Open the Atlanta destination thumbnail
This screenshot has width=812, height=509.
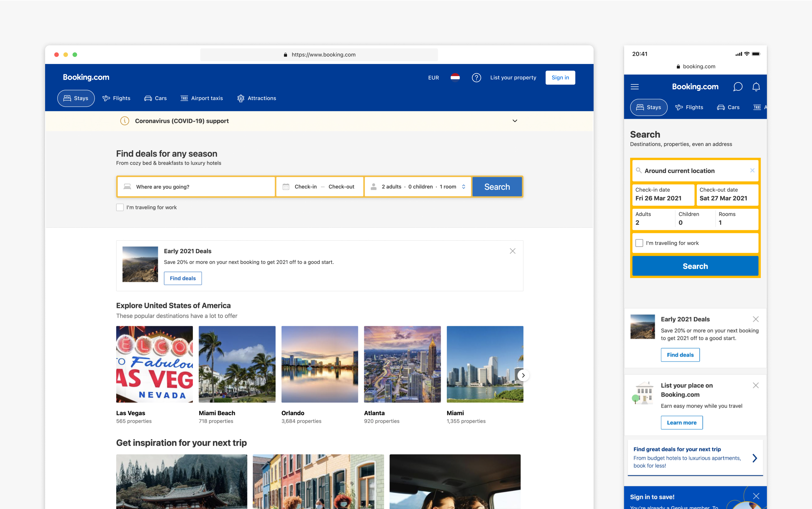402,364
